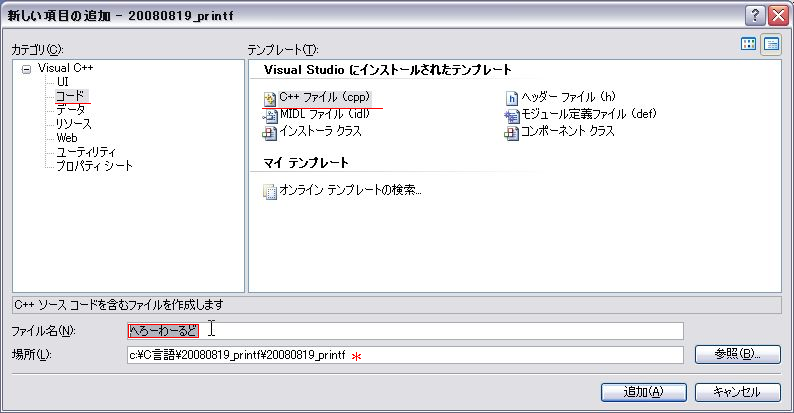Select the リソース category

point(73,124)
